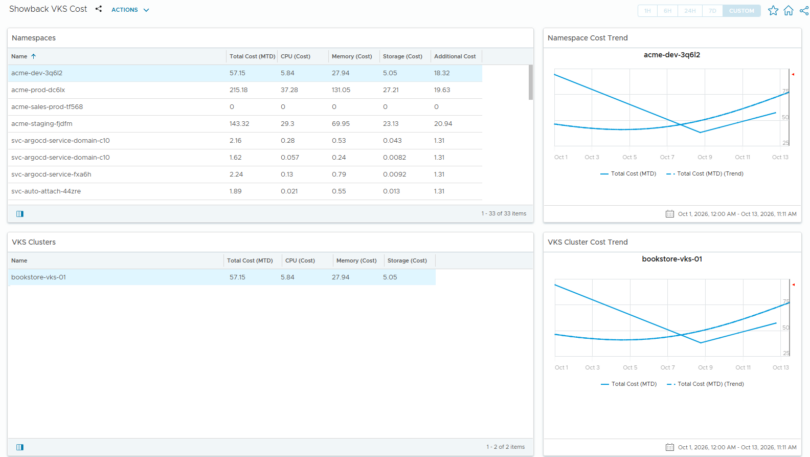This screenshot has height=457, width=810.
Task: Sort Namespaces by CPU (Cost) column
Action: (295, 56)
